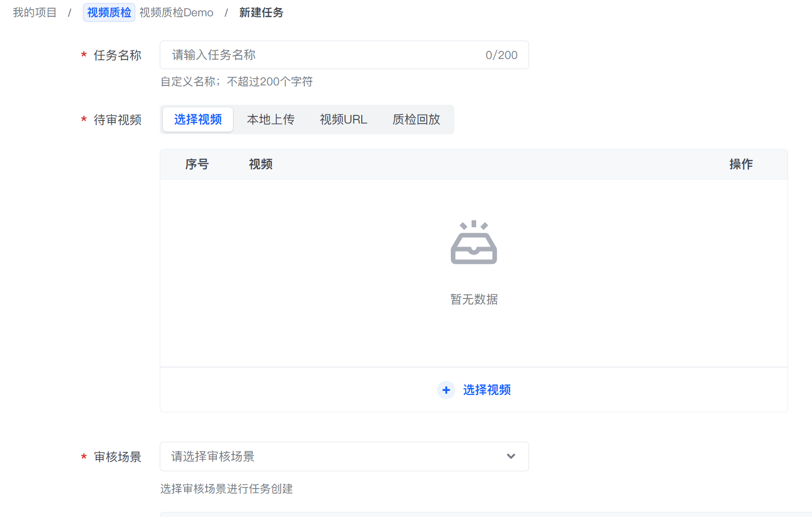Click the 视频 column header
This screenshot has height=517, width=812.
[260, 164]
